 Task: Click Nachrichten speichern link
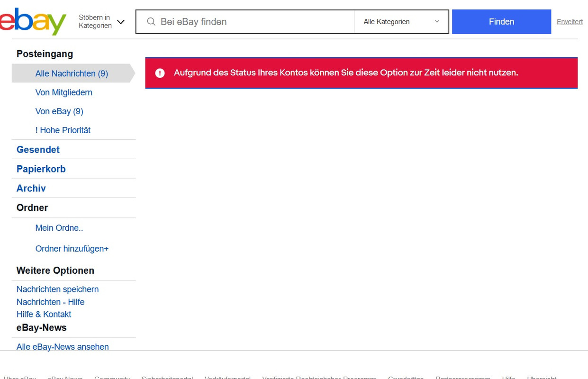pyautogui.click(x=57, y=289)
